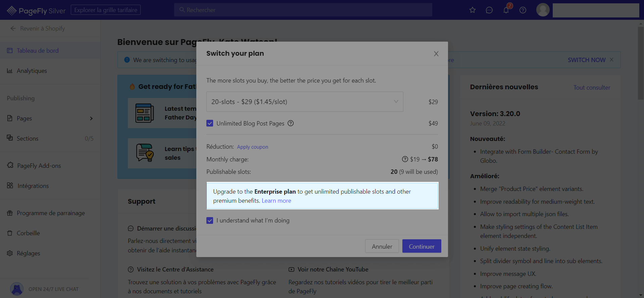Viewport: 644px width, 298px height.
Task: Click the back arrow next to Revenir à Shopify
Action: coord(13,29)
